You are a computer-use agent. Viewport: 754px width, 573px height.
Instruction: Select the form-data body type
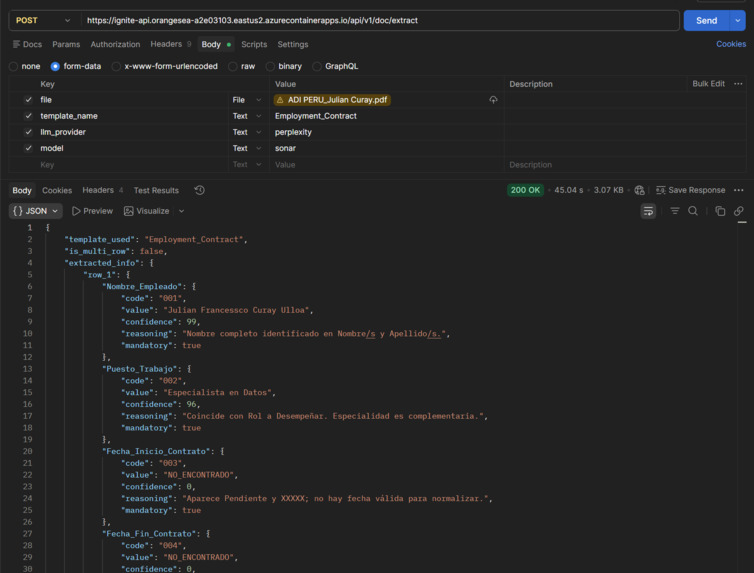pyautogui.click(x=55, y=66)
